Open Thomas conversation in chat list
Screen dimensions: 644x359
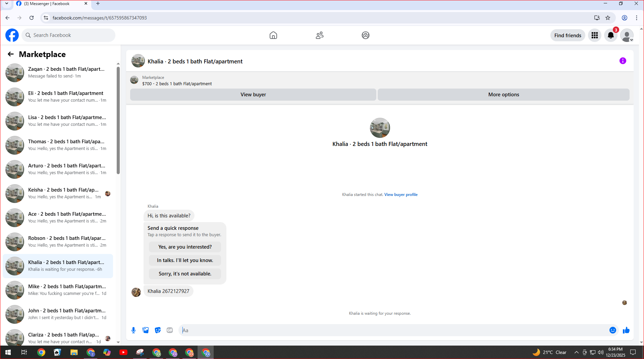58,145
